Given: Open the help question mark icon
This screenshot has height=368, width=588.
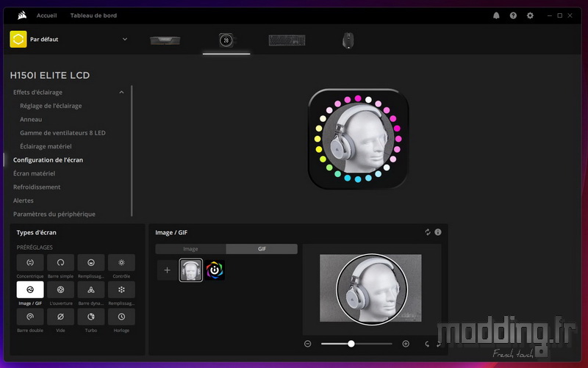Looking at the screenshot, I should click(513, 15).
